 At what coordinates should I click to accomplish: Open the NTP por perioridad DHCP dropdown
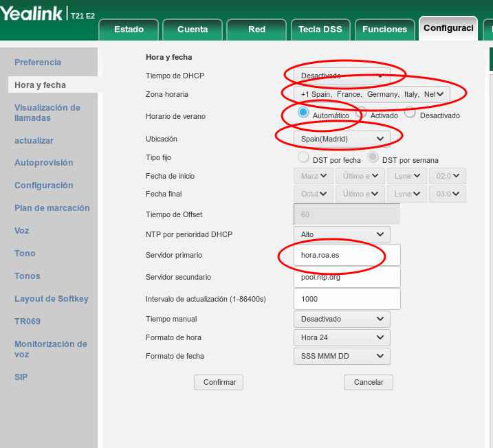342,235
